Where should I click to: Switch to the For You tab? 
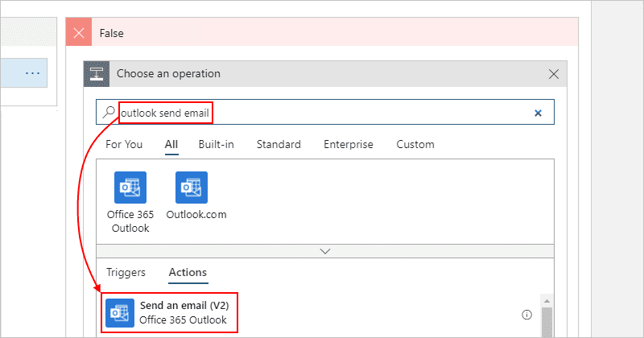point(124,144)
